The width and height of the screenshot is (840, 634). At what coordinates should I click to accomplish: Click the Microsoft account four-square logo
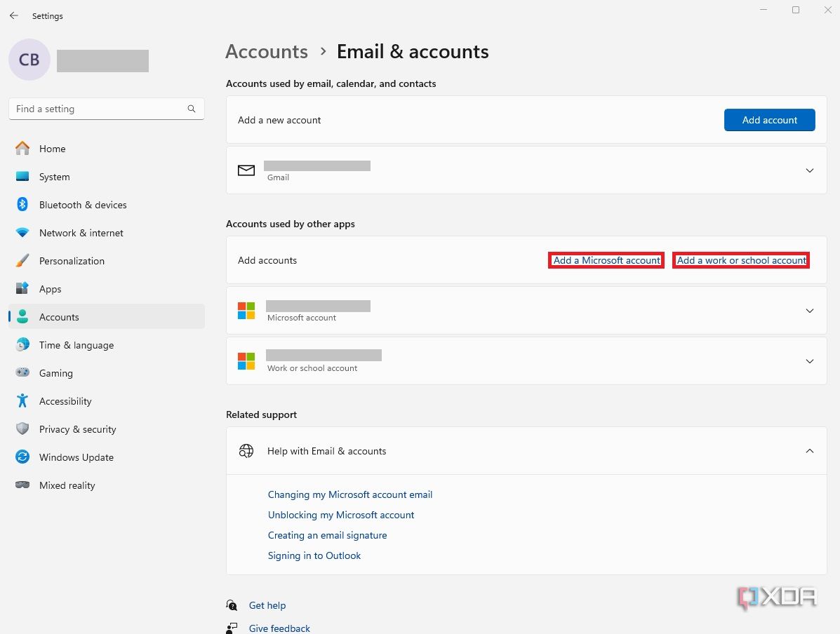(246, 310)
